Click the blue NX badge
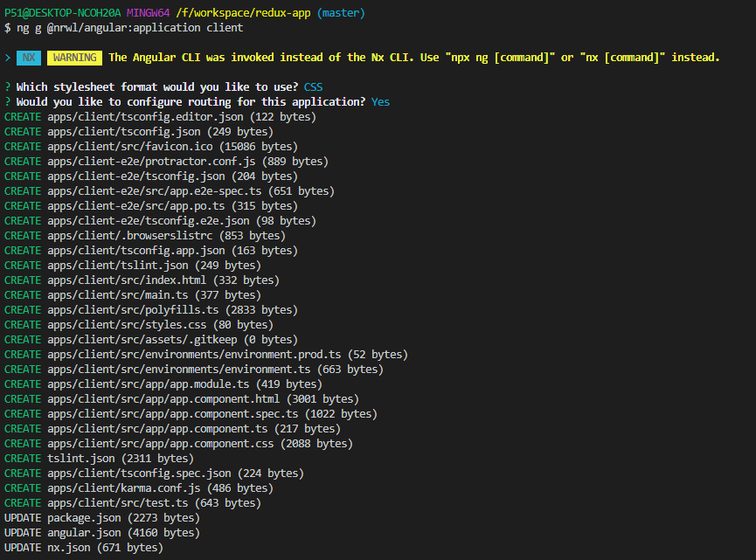This screenshot has height=560, width=756. [29, 58]
